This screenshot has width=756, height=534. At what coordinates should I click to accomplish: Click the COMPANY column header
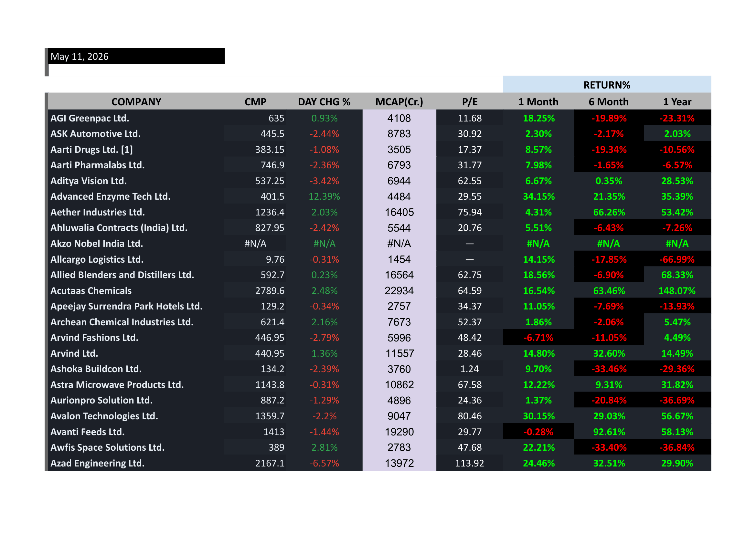click(136, 102)
